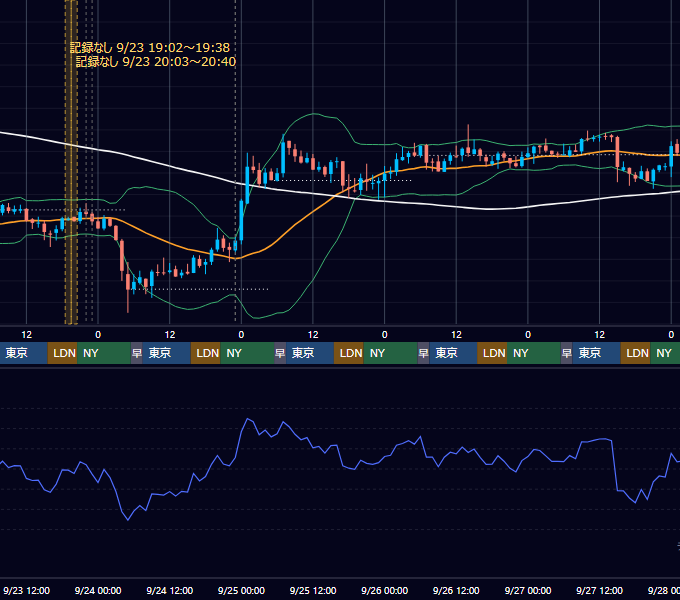680x600 pixels.
Task: Click the 東京 session block on 9/27
Action: [x=596, y=353]
